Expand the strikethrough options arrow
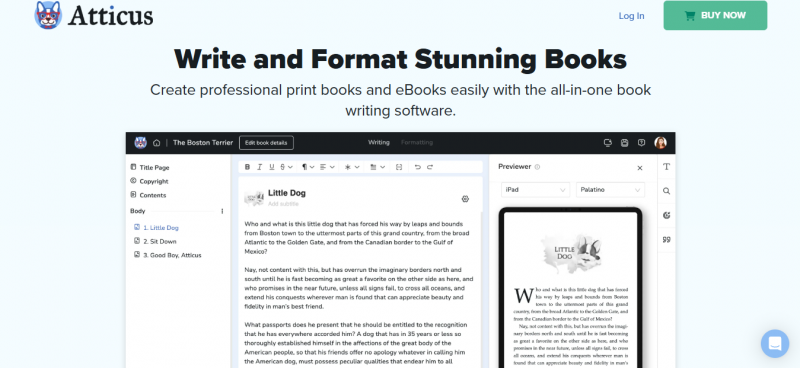The image size is (800, 368). (290, 167)
